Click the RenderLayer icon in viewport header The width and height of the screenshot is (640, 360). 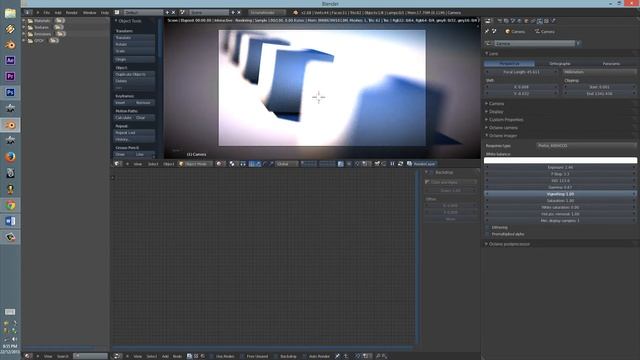pyautogui.click(x=409, y=164)
